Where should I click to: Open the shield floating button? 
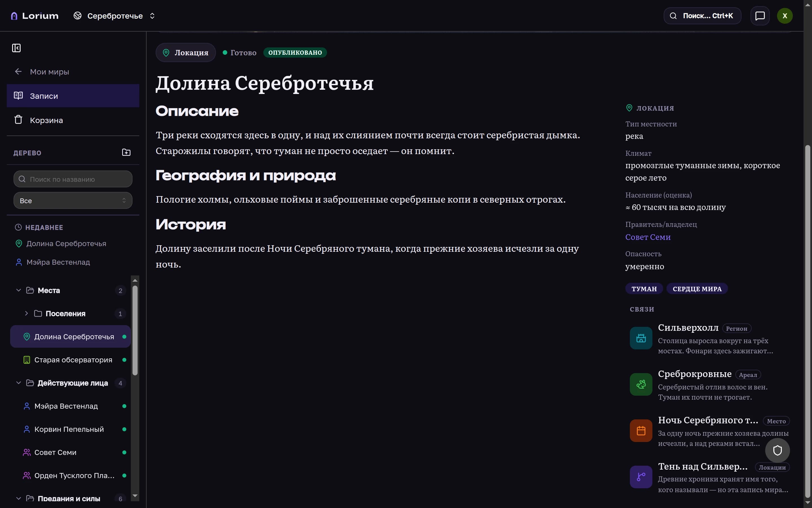[x=777, y=450]
